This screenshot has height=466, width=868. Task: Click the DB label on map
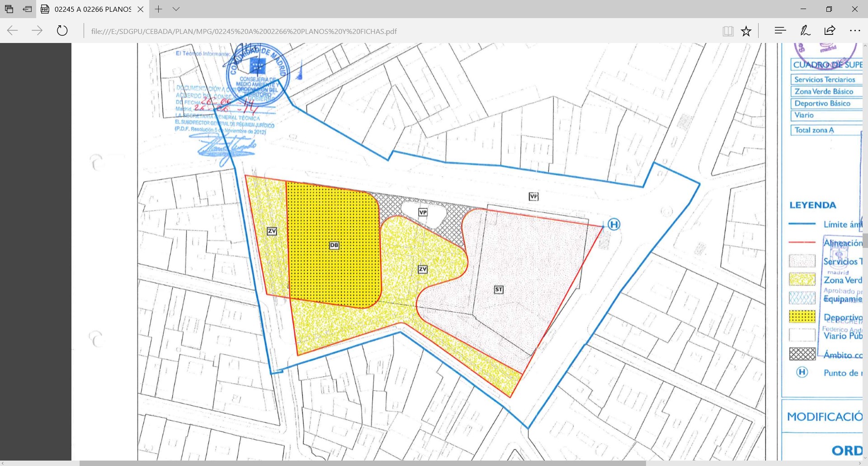coord(334,245)
